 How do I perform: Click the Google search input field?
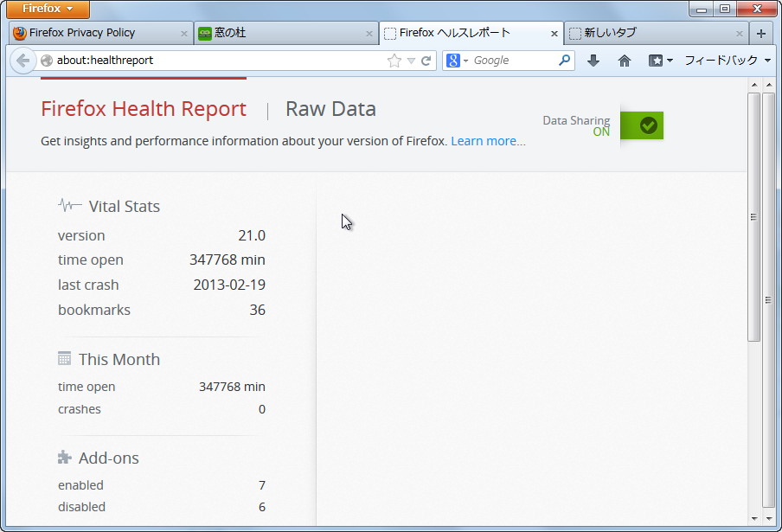click(513, 61)
